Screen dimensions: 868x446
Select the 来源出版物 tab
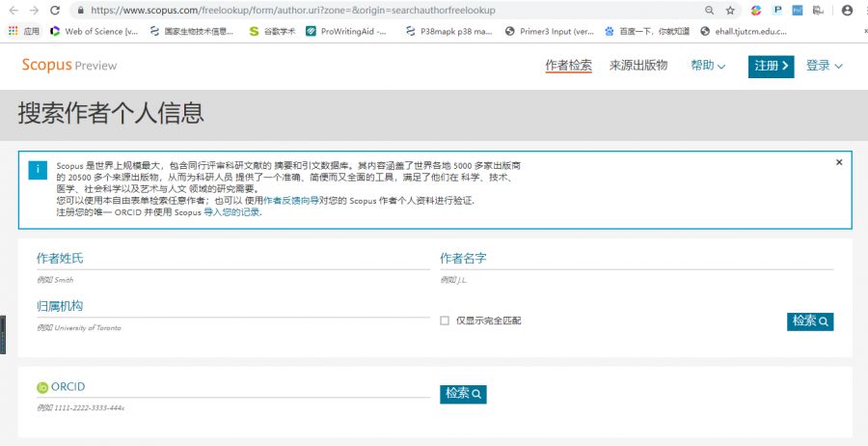pyautogui.click(x=638, y=66)
